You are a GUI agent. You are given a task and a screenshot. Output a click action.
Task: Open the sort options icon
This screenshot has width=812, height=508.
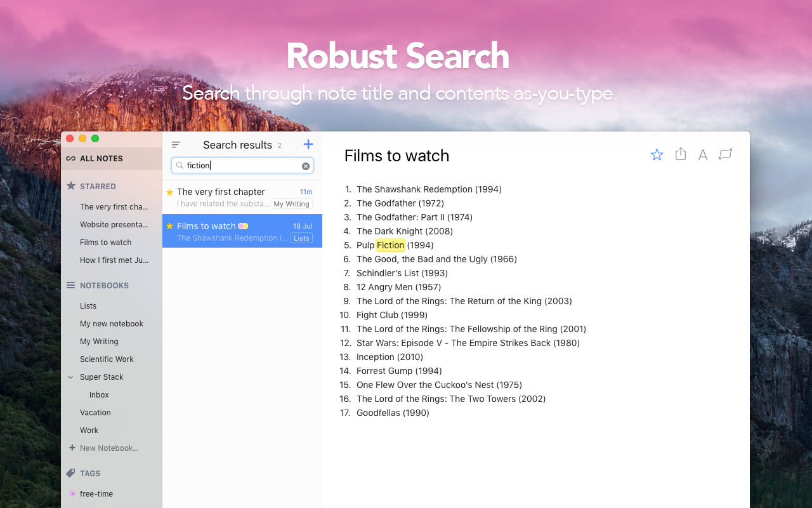176,145
